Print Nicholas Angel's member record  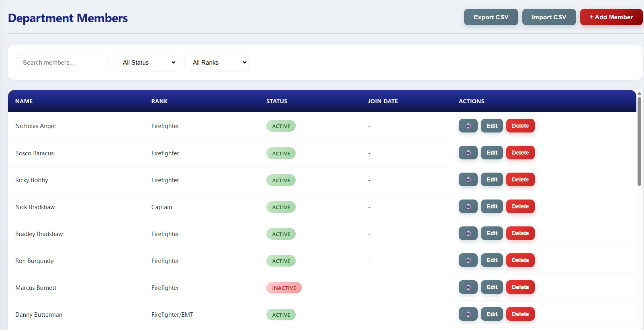(468, 126)
